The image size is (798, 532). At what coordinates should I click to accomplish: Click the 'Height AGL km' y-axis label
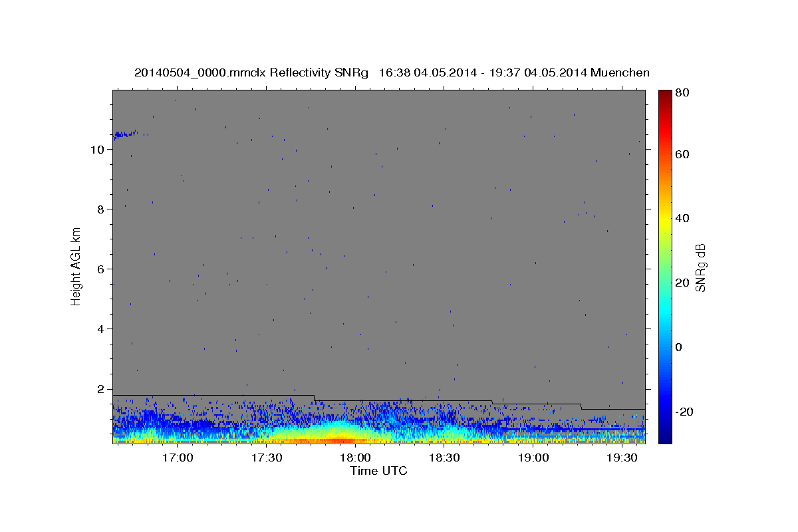point(76,266)
